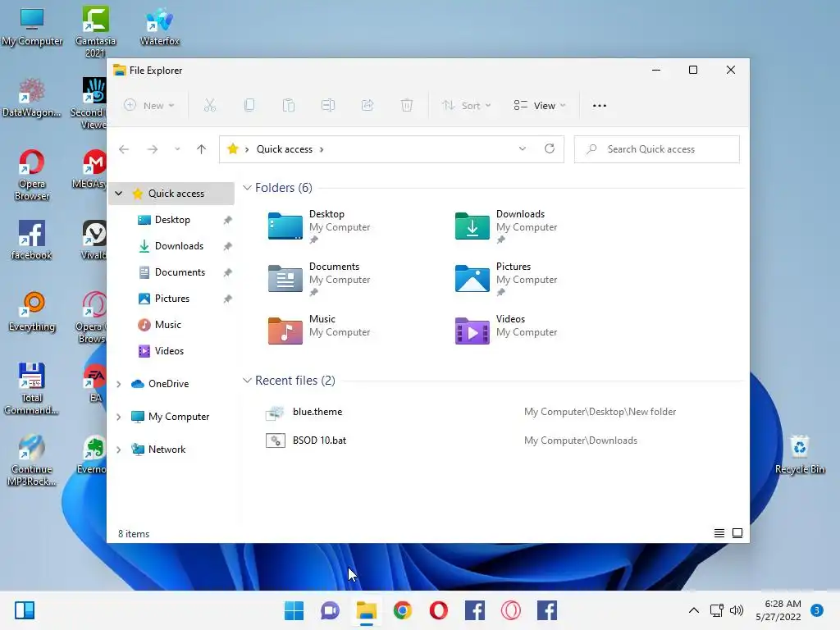The height and width of the screenshot is (630, 840).
Task: Switch to large thumbnails view icon in status bar
Action: click(x=737, y=533)
